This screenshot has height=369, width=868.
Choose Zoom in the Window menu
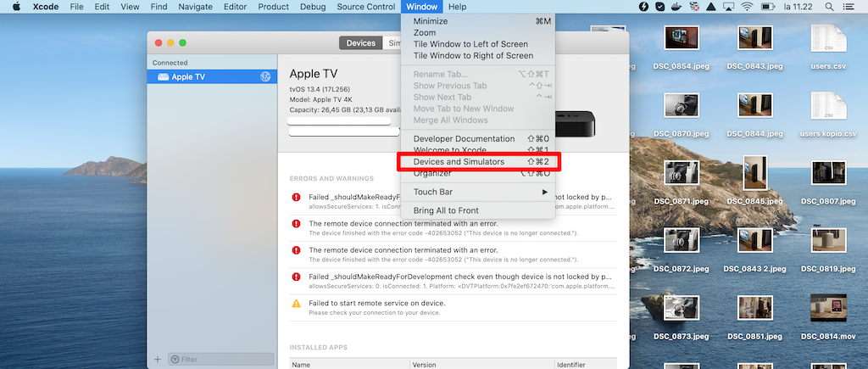(x=478, y=33)
